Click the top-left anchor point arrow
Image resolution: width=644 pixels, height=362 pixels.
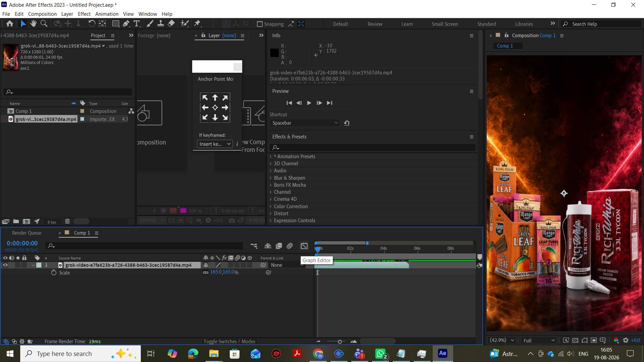point(205,98)
